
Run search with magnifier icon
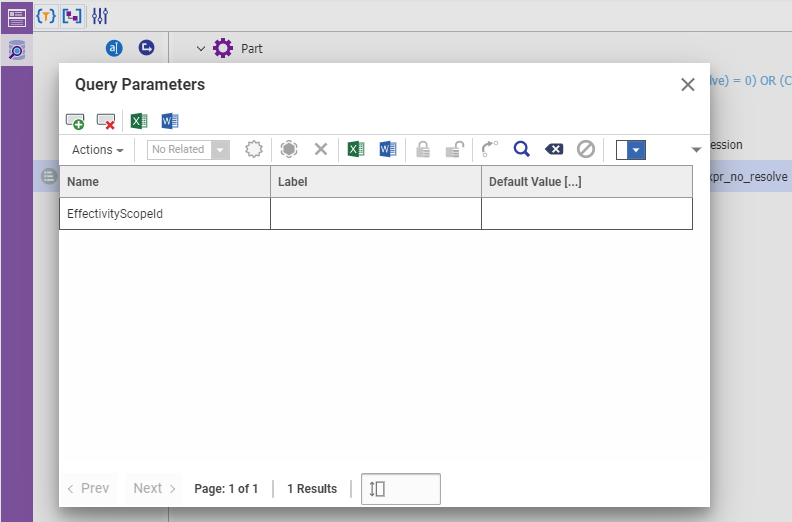(522, 149)
